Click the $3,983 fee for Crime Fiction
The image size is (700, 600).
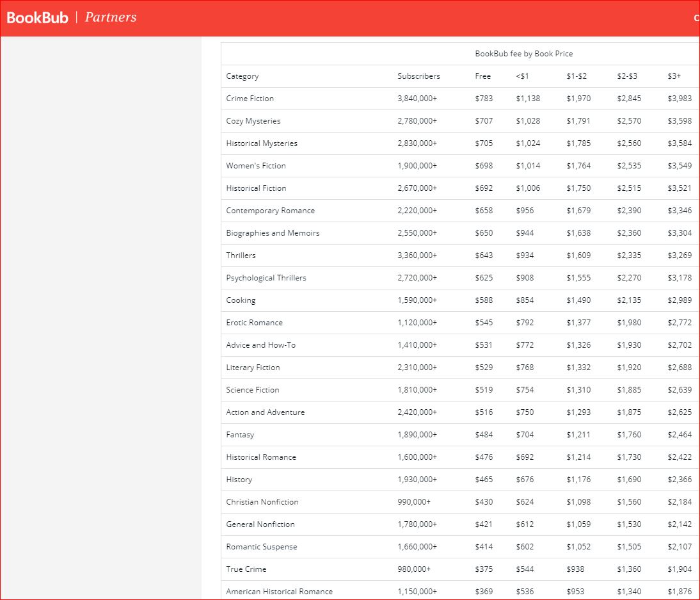pyautogui.click(x=679, y=99)
